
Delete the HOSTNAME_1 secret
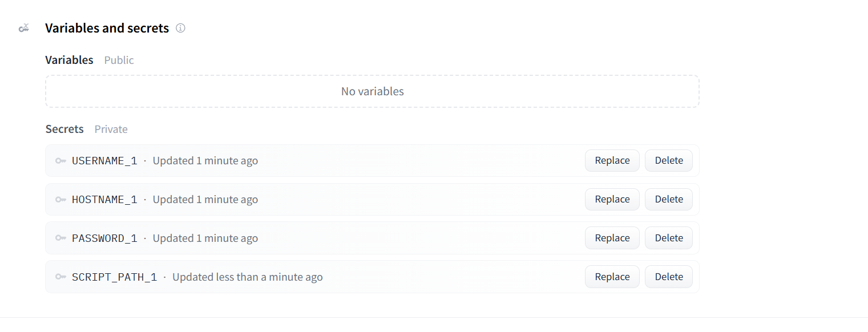[669, 200]
